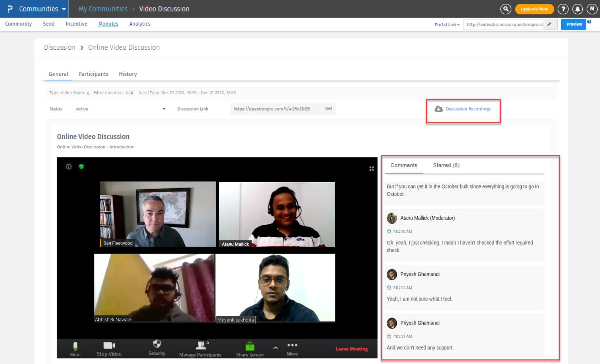Select the Modules menu item
The image size is (600, 364).
point(108,24)
